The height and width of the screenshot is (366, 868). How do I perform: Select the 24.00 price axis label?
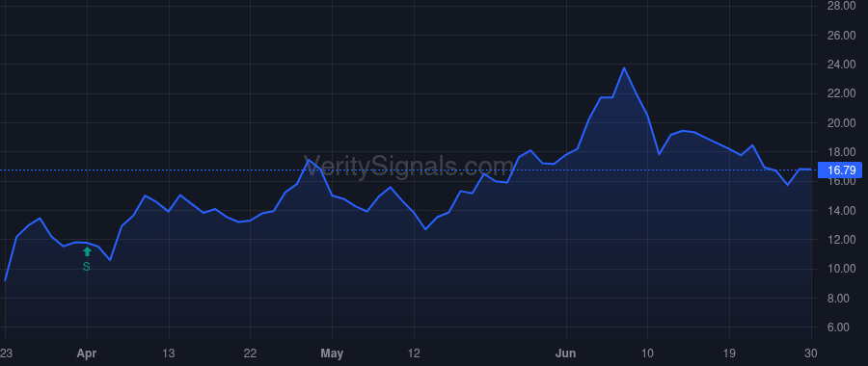point(841,65)
